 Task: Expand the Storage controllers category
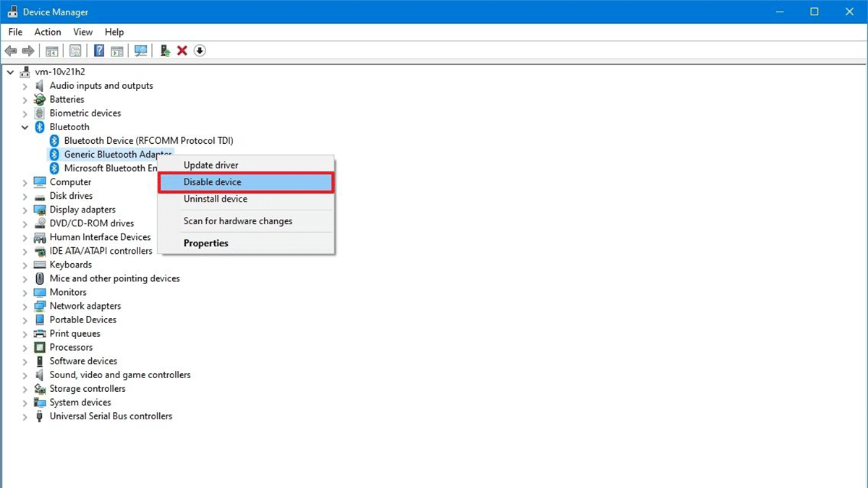pos(25,389)
